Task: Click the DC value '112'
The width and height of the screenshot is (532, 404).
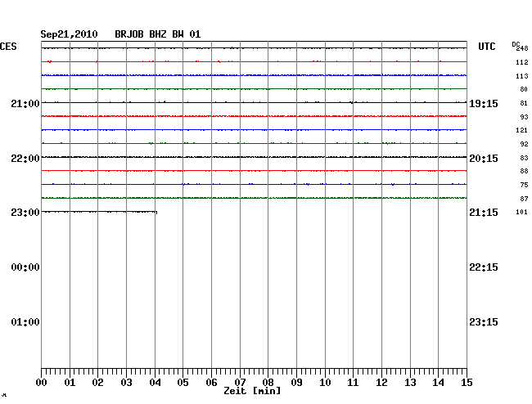Action: (522, 62)
